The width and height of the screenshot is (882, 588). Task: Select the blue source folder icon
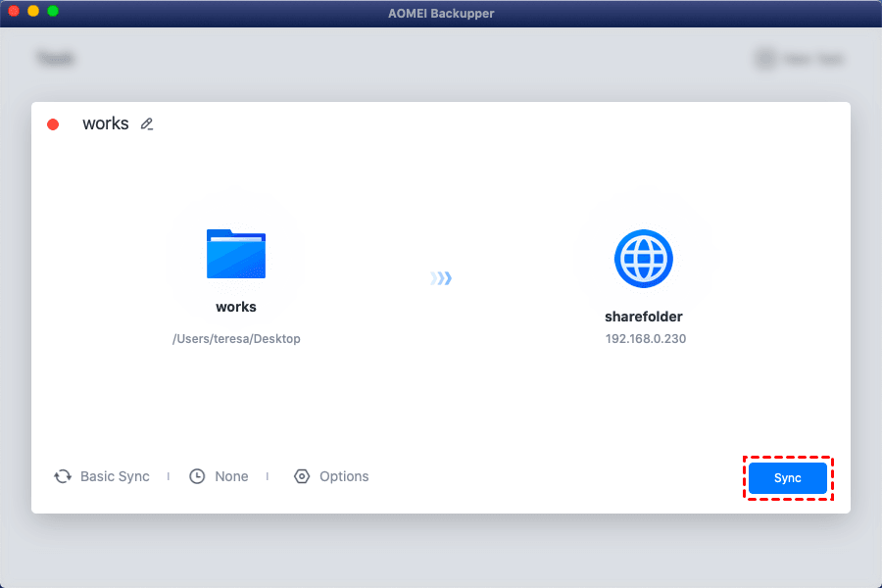[x=236, y=254]
